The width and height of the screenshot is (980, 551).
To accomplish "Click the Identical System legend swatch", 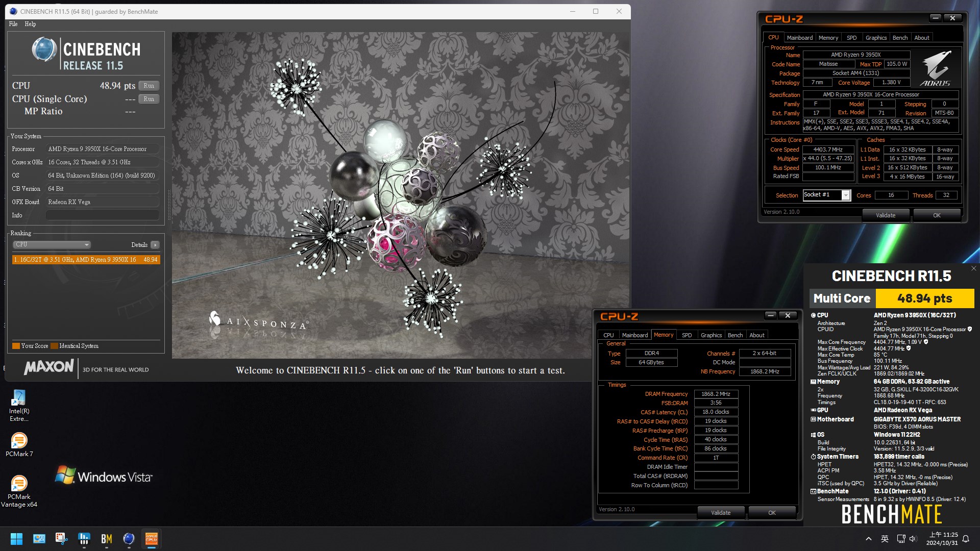I will coord(54,346).
